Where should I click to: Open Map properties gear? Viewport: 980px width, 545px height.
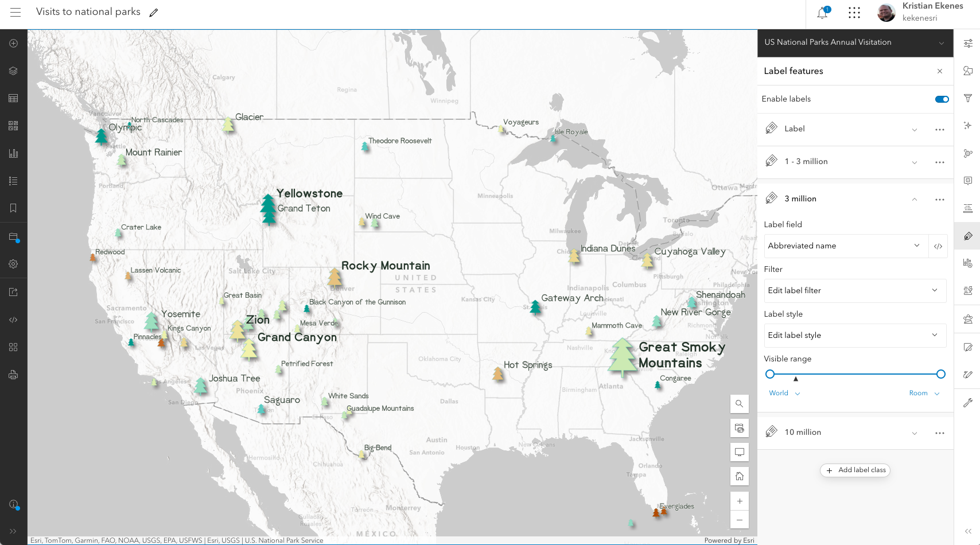[x=13, y=264]
